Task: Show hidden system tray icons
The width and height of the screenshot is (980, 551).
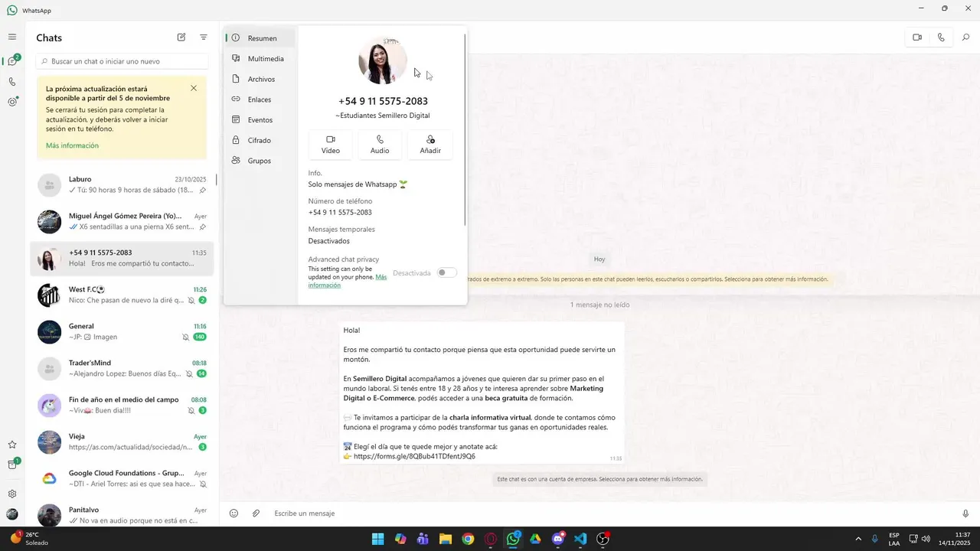Action: (857, 539)
